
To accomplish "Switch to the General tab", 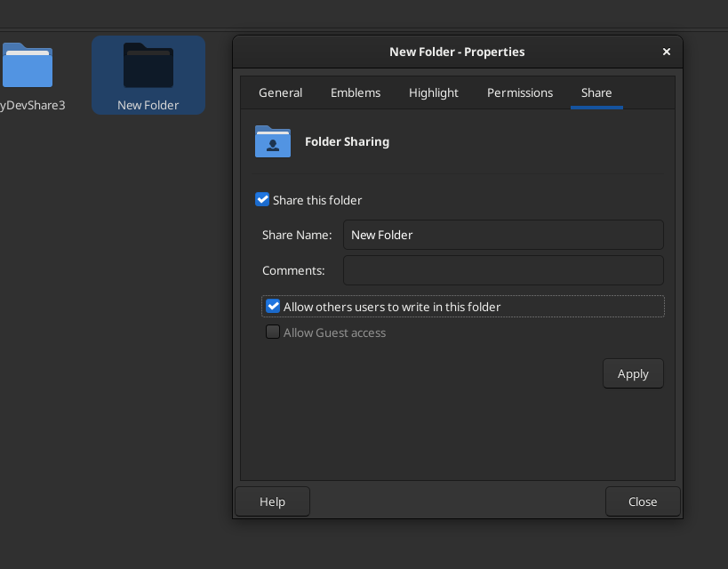I will pos(280,92).
